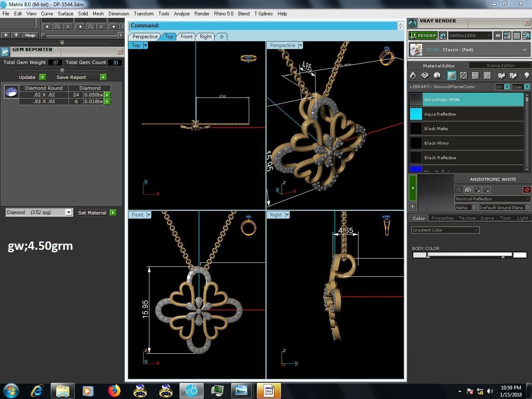This screenshot has height=399, width=532.
Task: Click the G plug-in material icon
Action: 502,75
